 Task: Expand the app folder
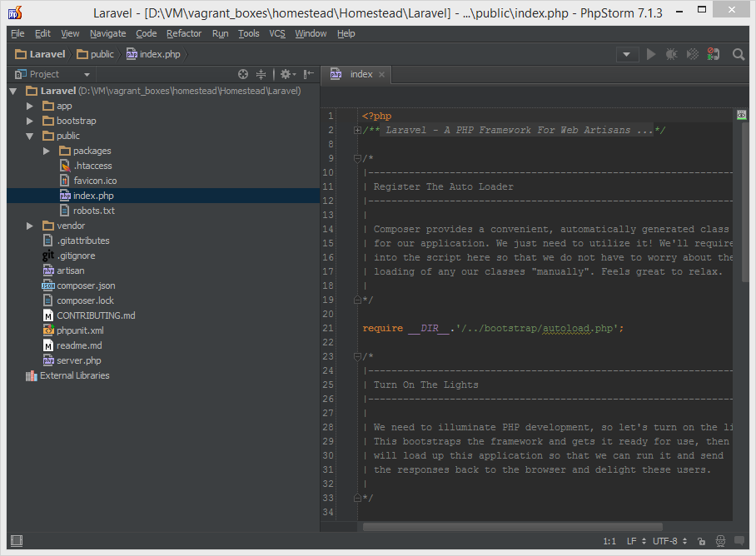pyautogui.click(x=29, y=106)
